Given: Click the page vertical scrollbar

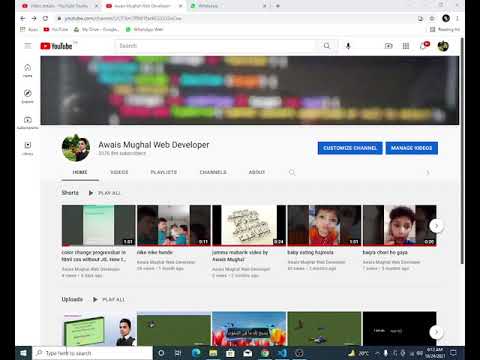Looking at the screenshot, I should point(462,152).
